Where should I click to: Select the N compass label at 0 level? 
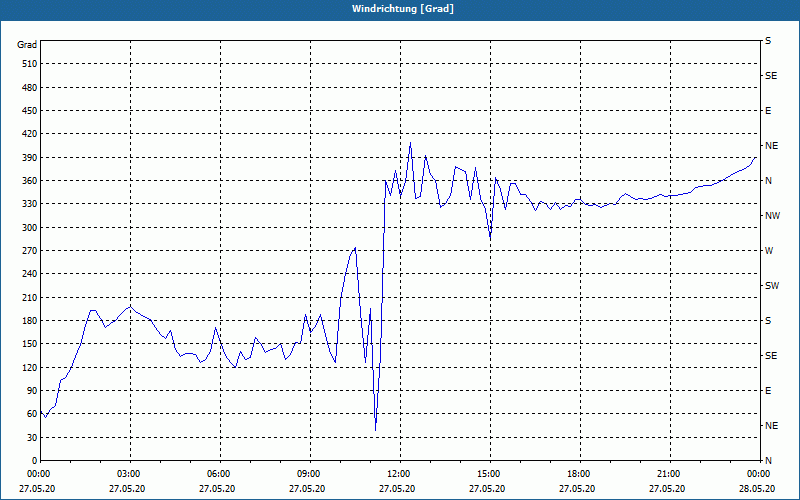coord(768,461)
